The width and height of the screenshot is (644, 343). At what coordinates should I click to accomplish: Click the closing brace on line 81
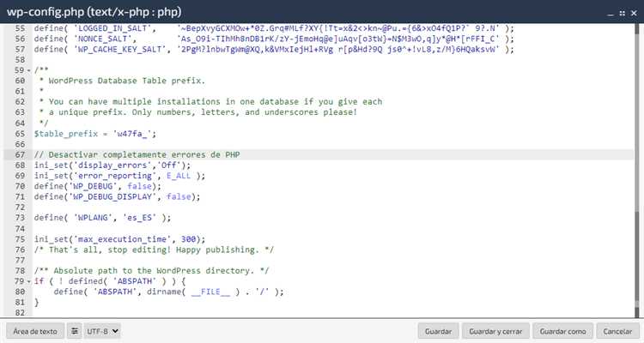(x=37, y=303)
